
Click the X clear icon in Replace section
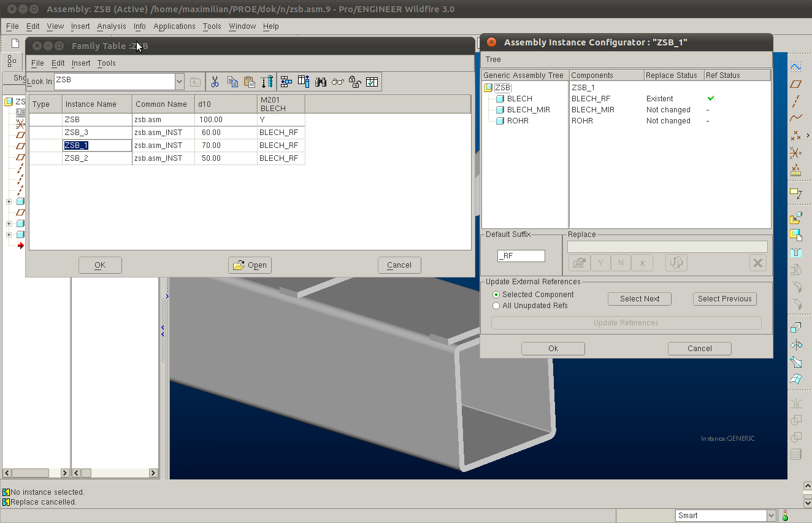[x=758, y=263]
